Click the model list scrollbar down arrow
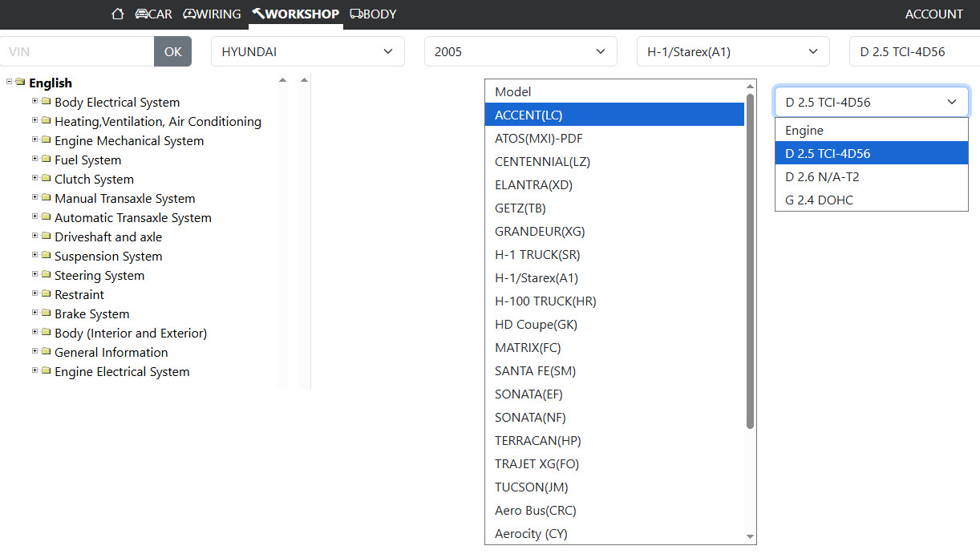 pyautogui.click(x=751, y=536)
